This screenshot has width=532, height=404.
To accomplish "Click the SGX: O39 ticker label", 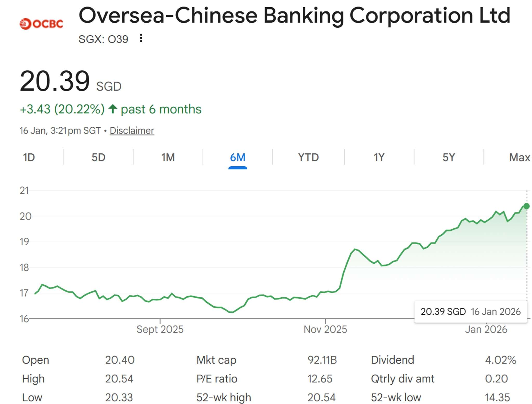I will click(103, 39).
